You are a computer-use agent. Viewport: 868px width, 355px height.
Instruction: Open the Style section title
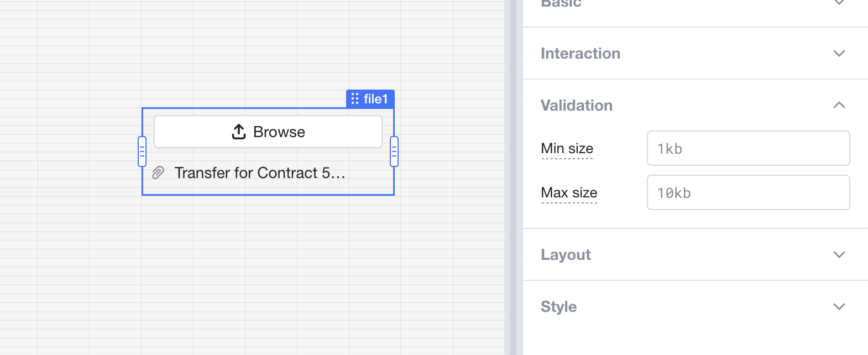[558, 307]
